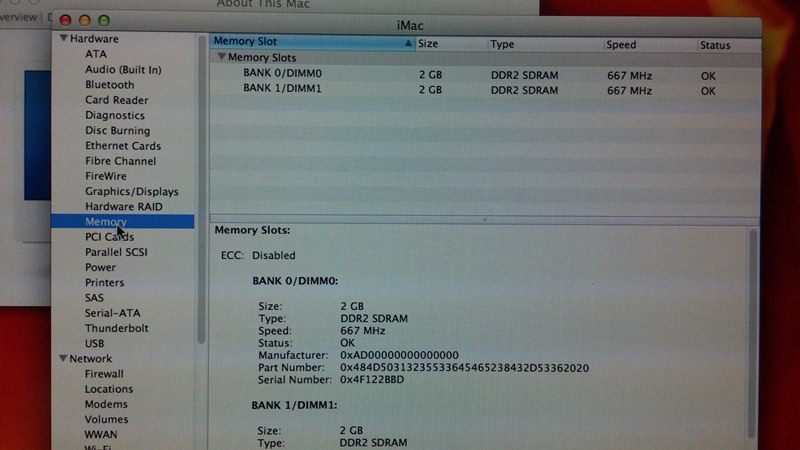
Task: Collapse the Memory Slots disclosure triangle
Action: (x=221, y=57)
